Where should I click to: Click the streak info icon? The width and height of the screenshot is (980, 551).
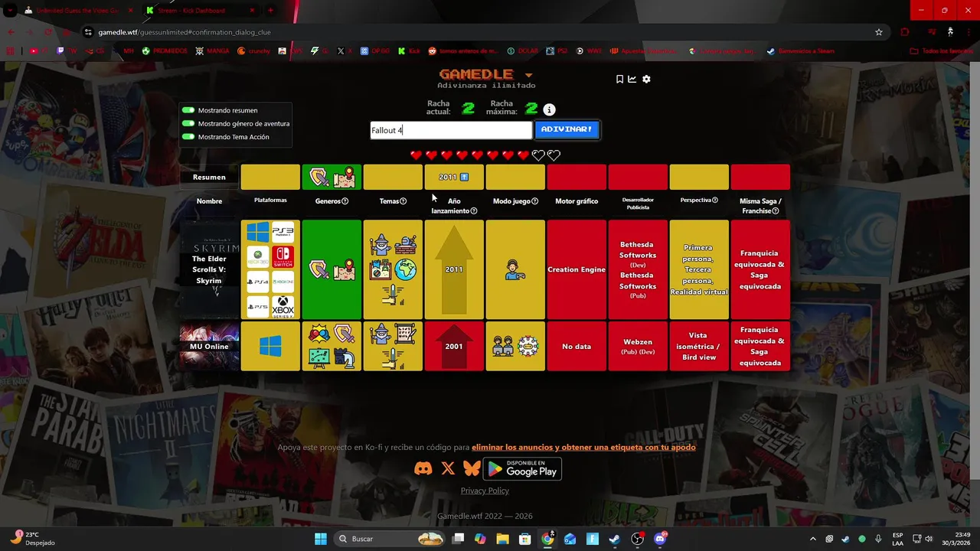[x=549, y=109]
